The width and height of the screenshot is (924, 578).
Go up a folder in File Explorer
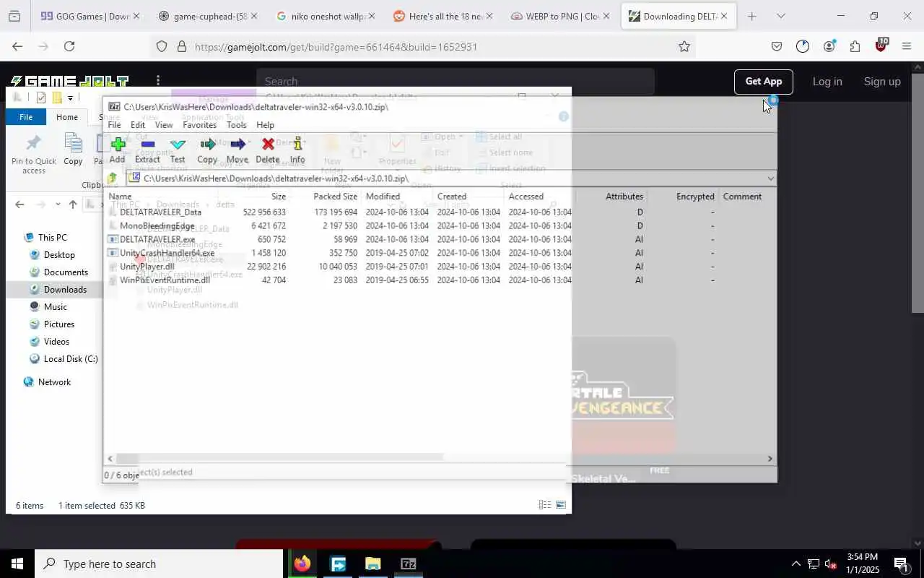coord(73,204)
